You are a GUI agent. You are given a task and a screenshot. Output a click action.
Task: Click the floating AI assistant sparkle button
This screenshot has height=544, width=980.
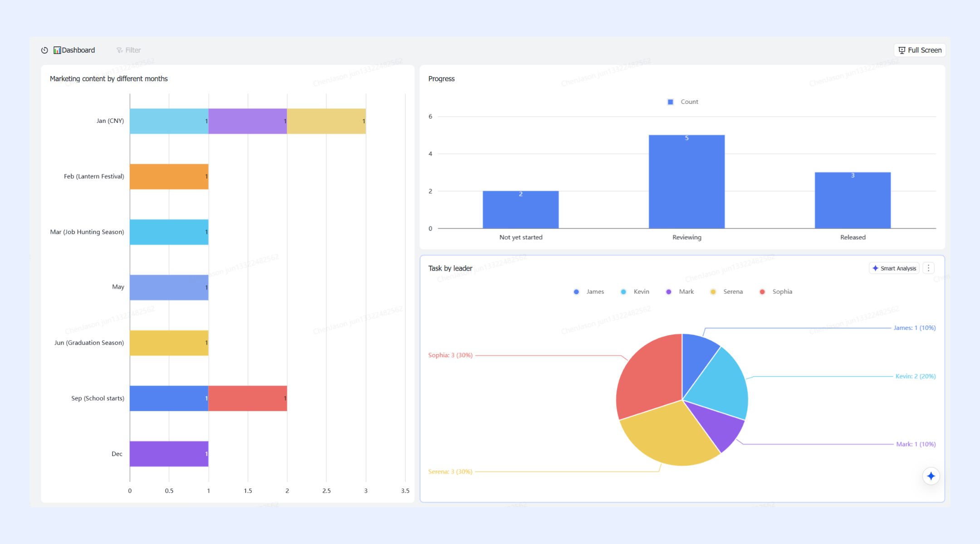931,476
